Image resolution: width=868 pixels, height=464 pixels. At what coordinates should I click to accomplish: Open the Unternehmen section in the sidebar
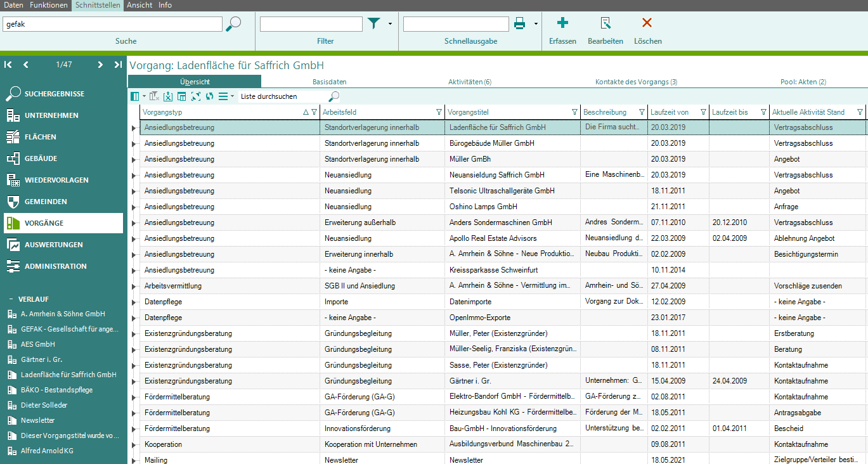pos(51,115)
